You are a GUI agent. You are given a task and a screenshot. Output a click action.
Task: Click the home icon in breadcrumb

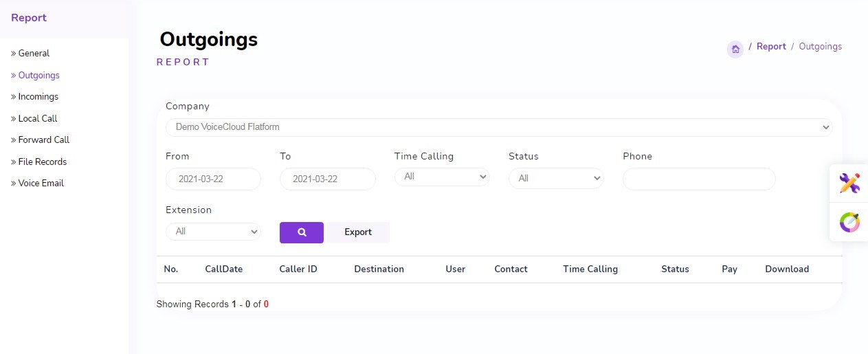[x=735, y=49]
